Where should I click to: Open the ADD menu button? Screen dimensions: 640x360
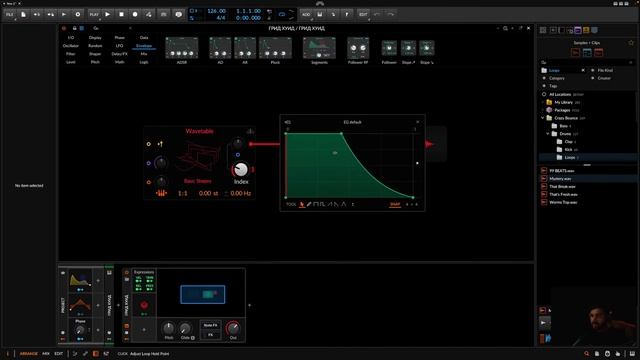306,14
